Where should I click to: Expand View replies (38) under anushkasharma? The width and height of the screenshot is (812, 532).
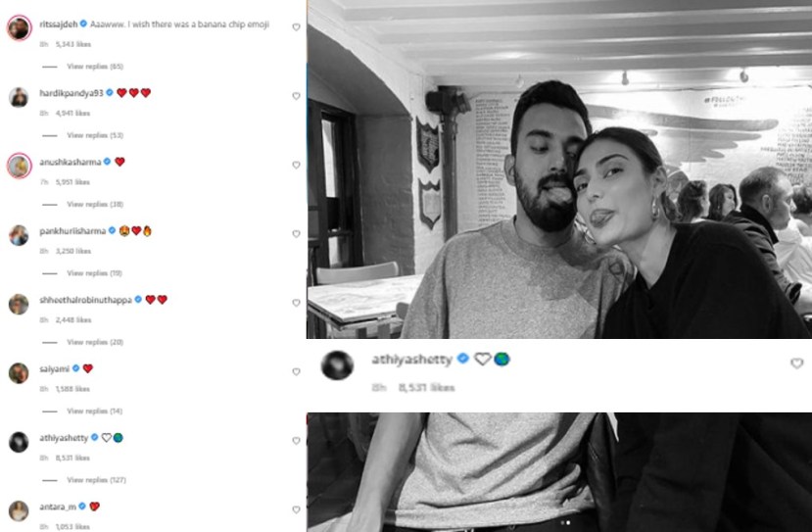95,204
